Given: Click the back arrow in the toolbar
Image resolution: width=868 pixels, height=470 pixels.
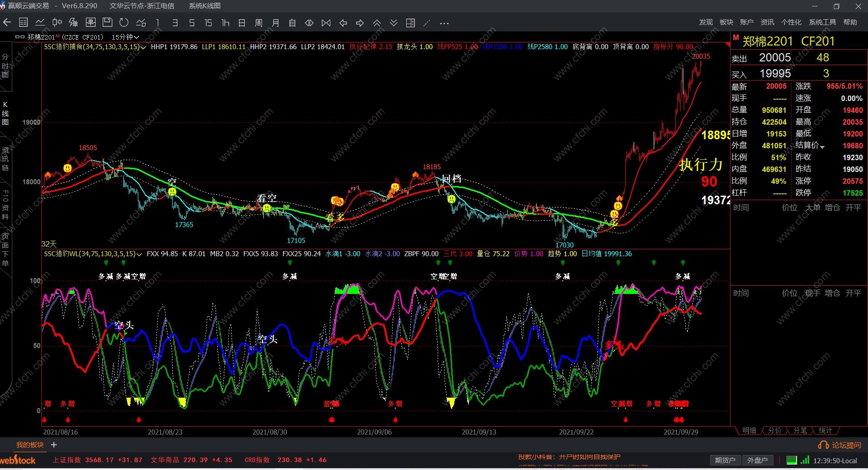Looking at the screenshot, I should [x=7, y=23].
